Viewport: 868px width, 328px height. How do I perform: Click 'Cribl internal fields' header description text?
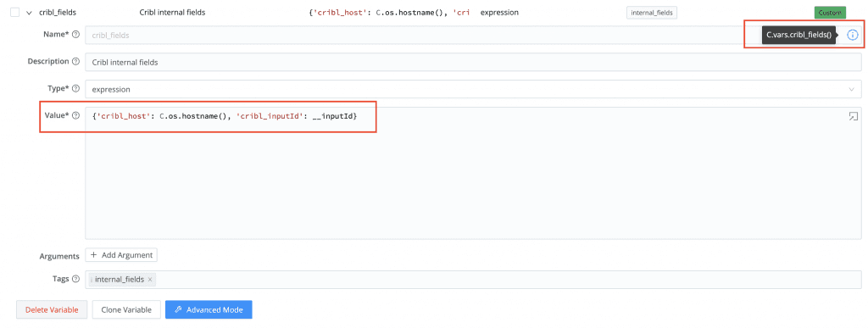pyautogui.click(x=172, y=12)
